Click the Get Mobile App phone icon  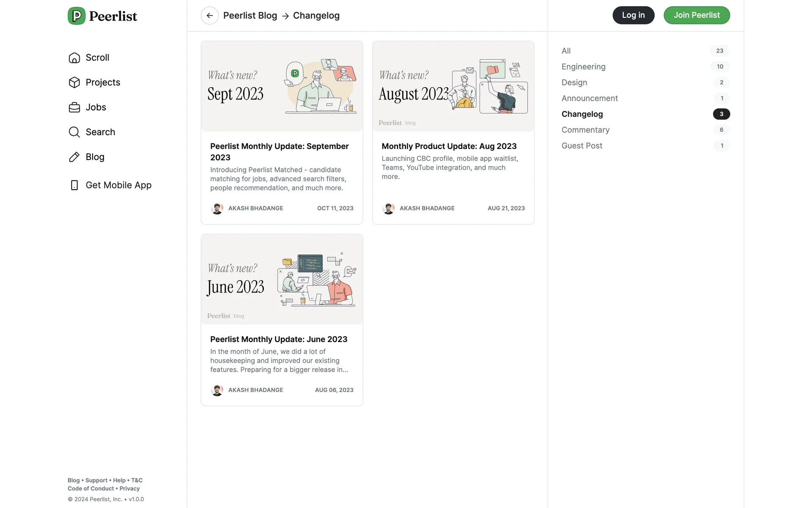pos(74,185)
